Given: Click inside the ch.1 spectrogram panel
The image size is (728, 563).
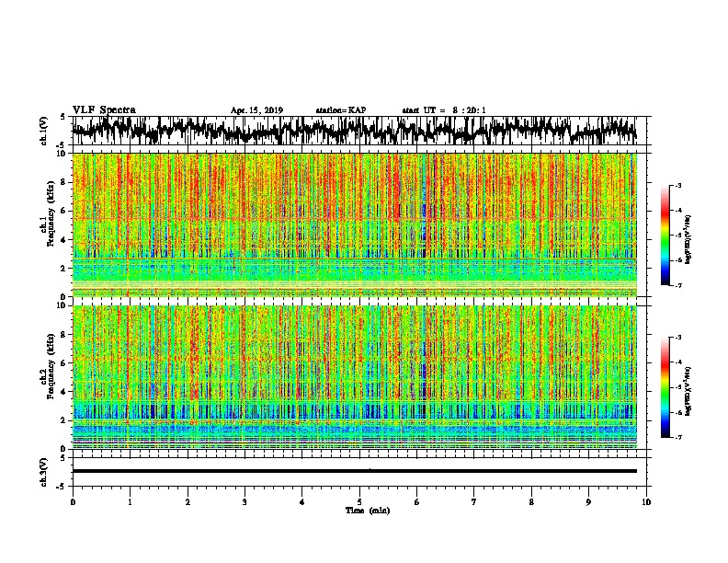Looking at the screenshot, I should [354, 224].
